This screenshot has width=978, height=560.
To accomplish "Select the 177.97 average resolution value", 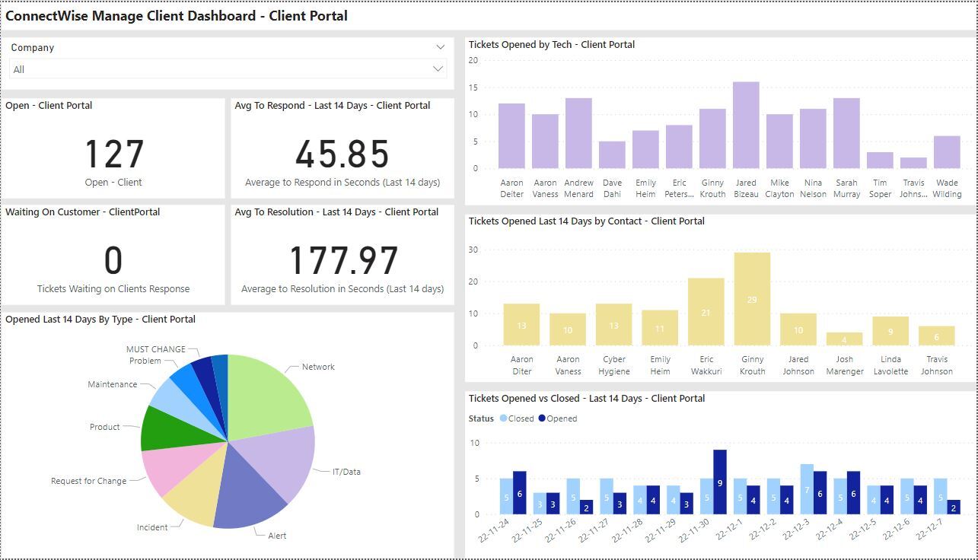I will 343,261.
